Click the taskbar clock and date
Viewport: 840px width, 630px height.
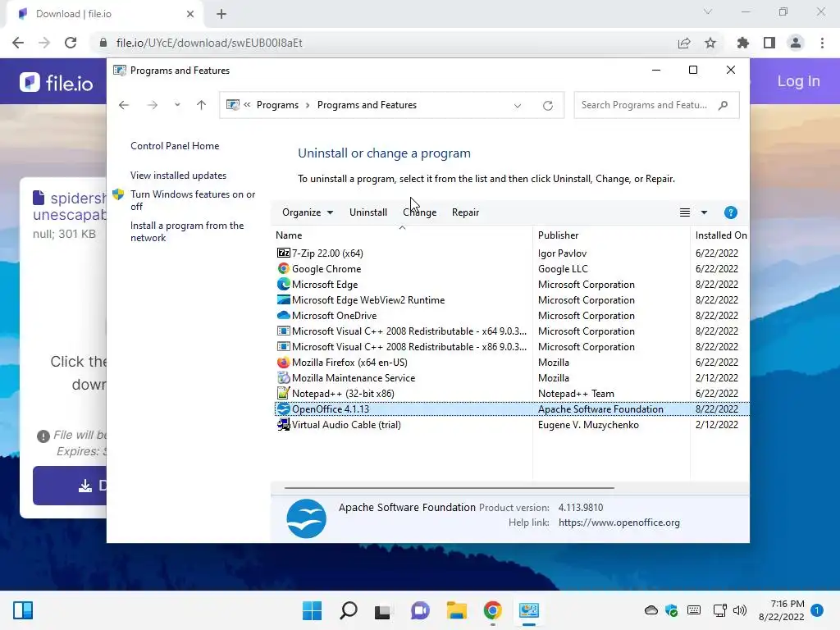tap(781, 610)
